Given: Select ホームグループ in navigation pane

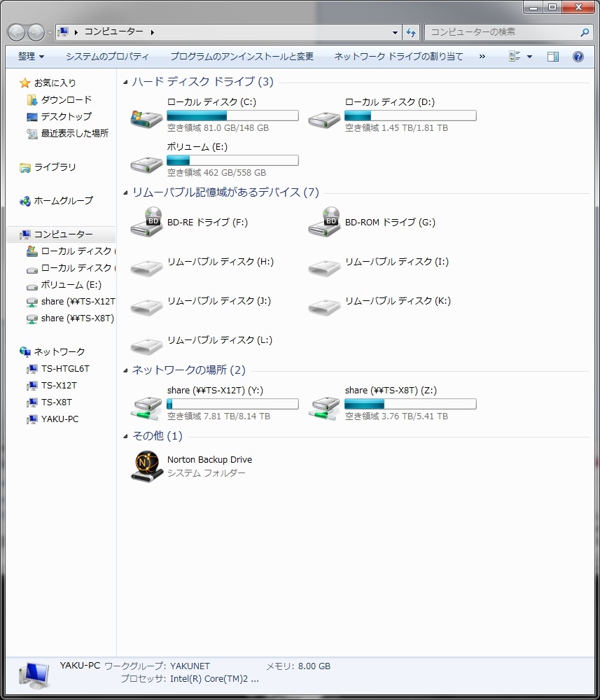Looking at the screenshot, I should click(64, 200).
